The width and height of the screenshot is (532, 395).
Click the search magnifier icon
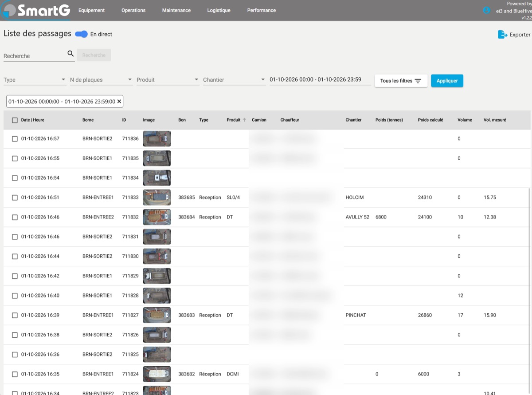pos(70,54)
